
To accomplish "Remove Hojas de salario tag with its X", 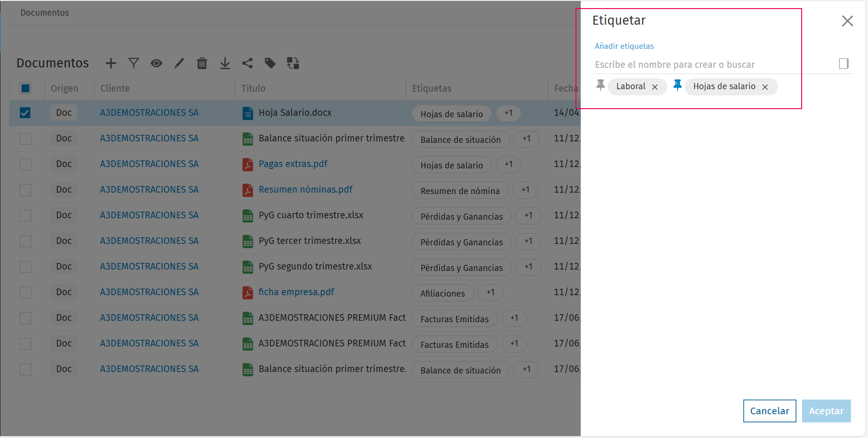I will 765,87.
